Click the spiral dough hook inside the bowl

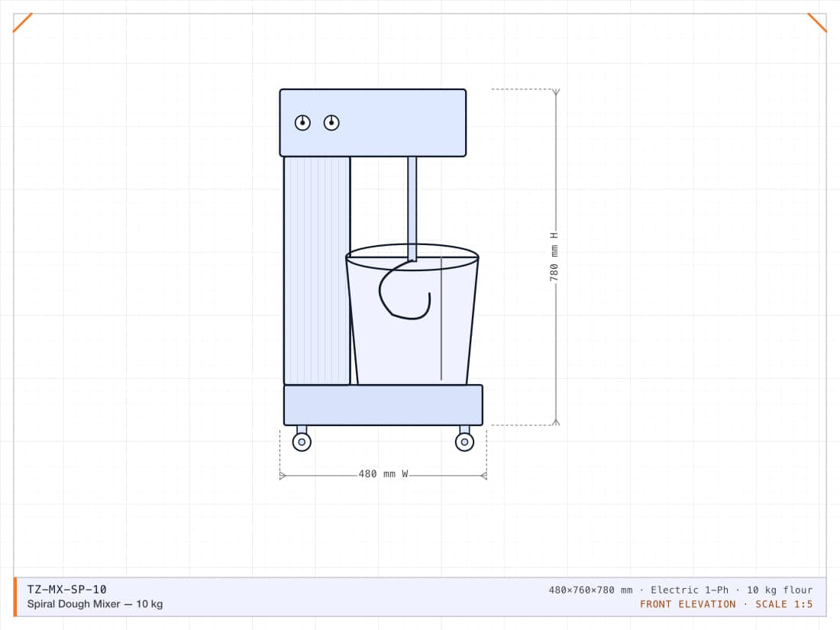pos(405,290)
